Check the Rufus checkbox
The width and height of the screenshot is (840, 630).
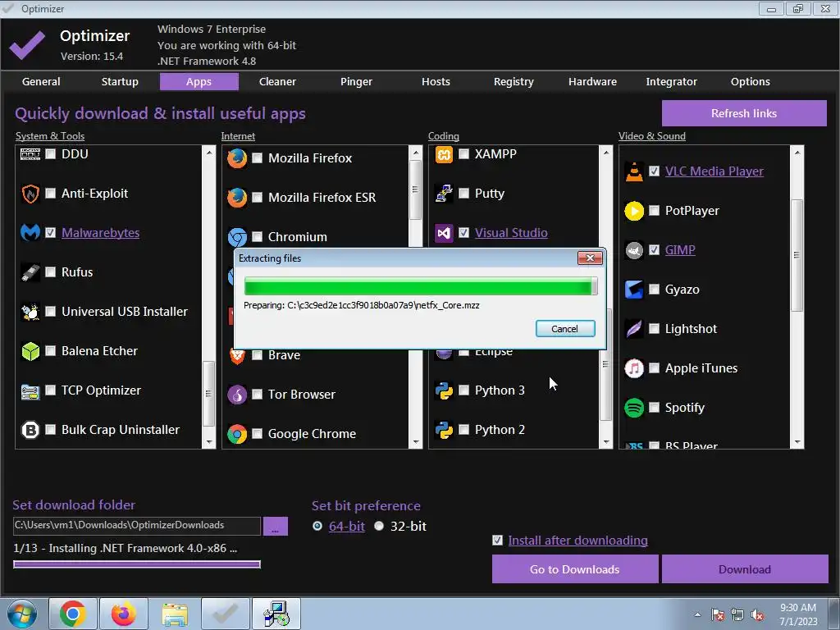[50, 272]
